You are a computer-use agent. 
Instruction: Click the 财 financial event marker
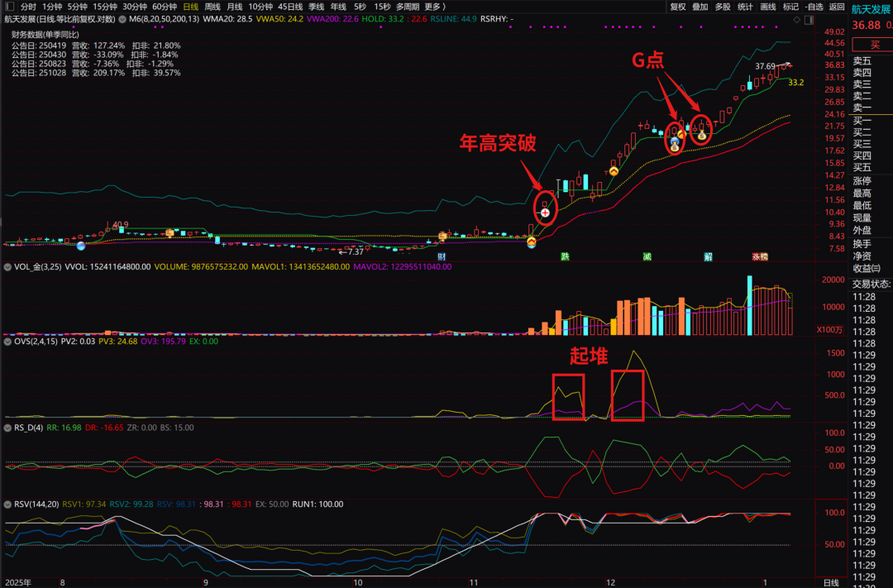pyautogui.click(x=442, y=257)
